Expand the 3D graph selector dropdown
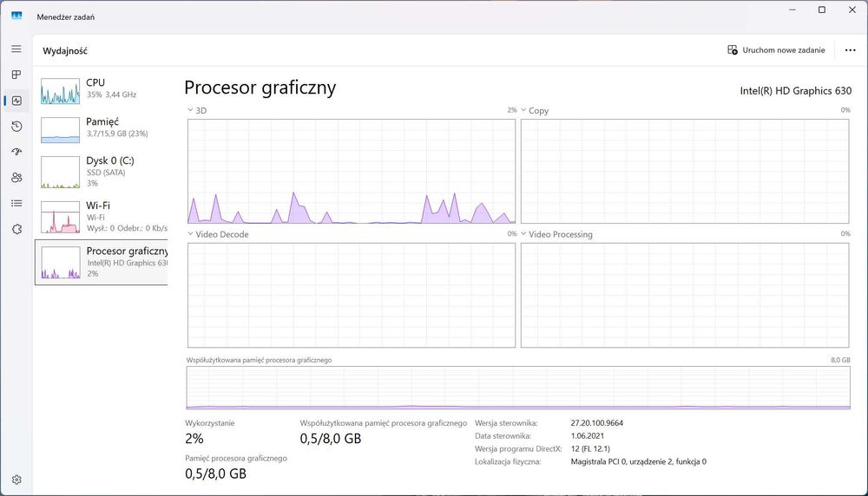Image resolution: width=868 pixels, height=496 pixels. (191, 111)
